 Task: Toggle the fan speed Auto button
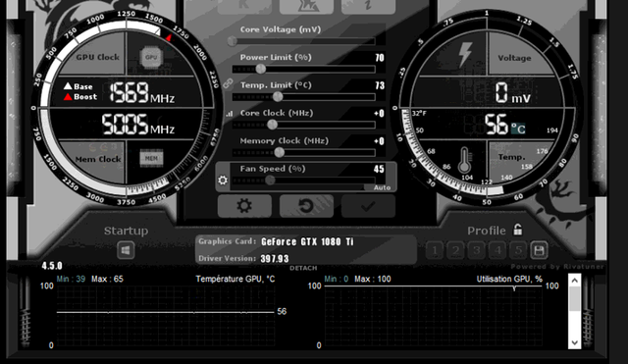pos(382,187)
